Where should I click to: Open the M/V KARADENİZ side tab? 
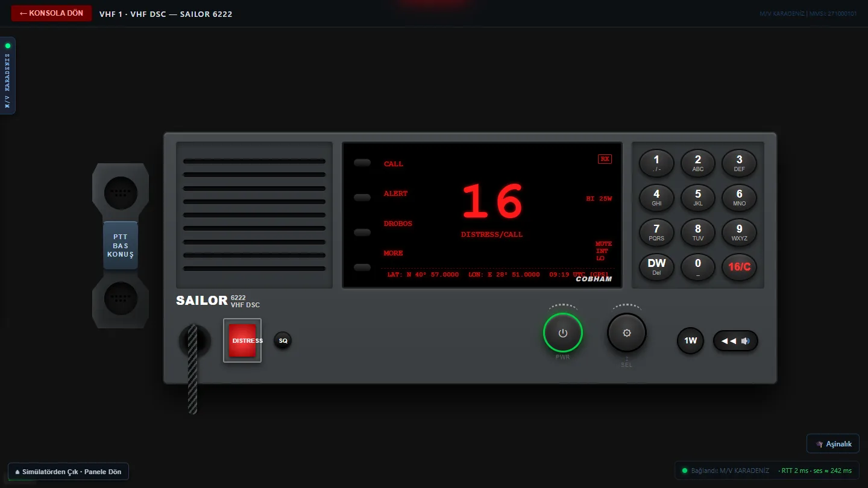click(x=7, y=75)
